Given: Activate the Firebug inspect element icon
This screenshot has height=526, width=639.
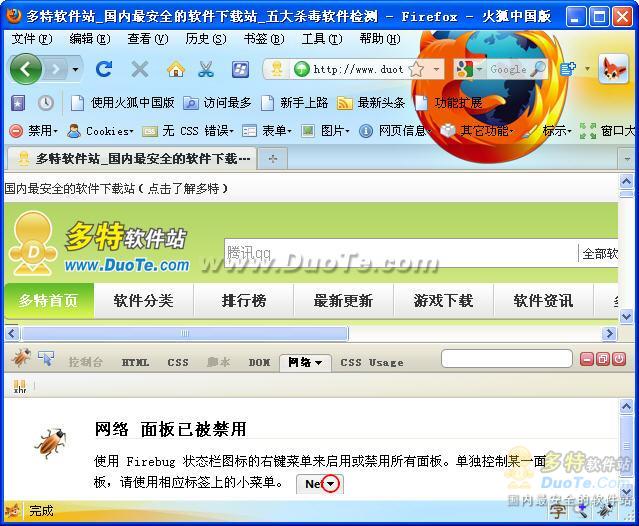Looking at the screenshot, I should point(46,358).
